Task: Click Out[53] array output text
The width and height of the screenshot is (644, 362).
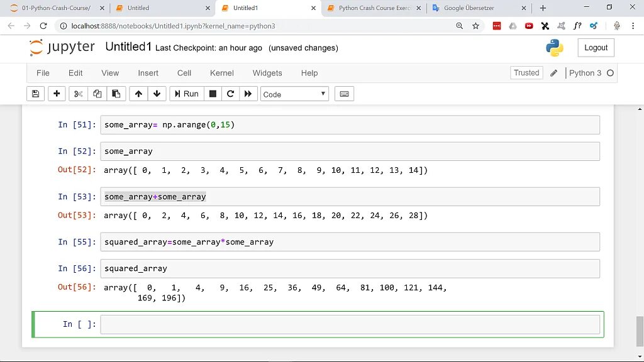Action: tap(266, 216)
